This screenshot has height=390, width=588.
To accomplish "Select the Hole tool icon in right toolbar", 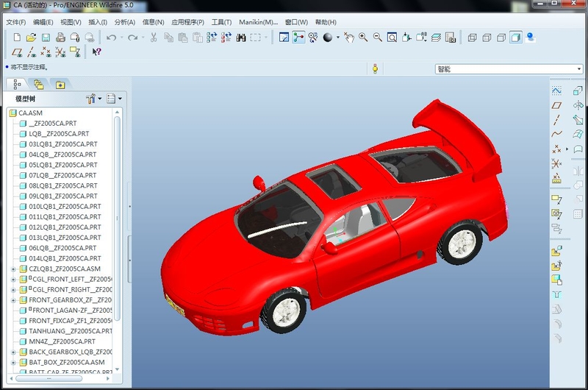I will pyautogui.click(x=556, y=294).
